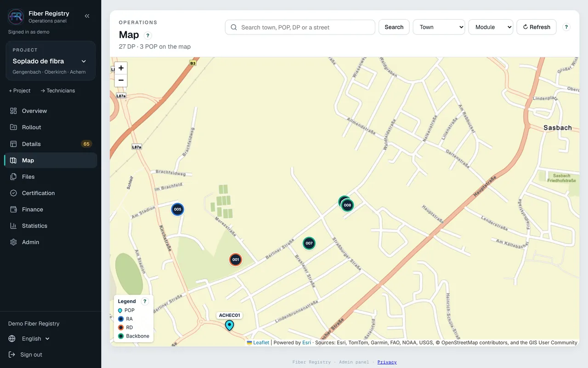Click the Sign out icon
This screenshot has height=368, width=588.
[x=12, y=355]
